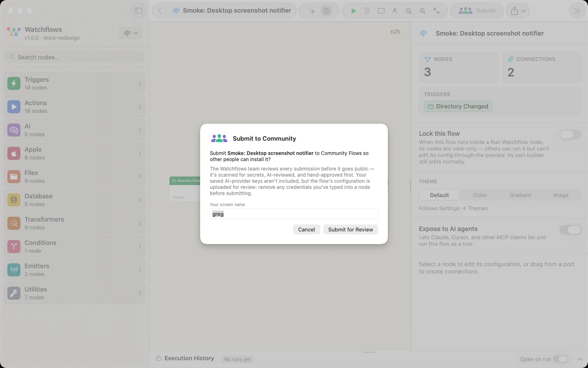Expand the Transformers category chevron

[x=140, y=223]
